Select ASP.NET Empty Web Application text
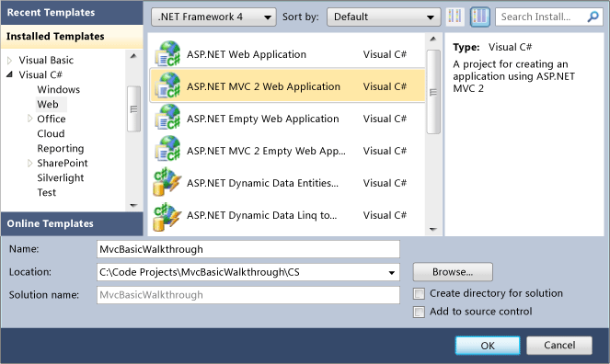Viewport: 610px width, 364px height. [x=262, y=119]
